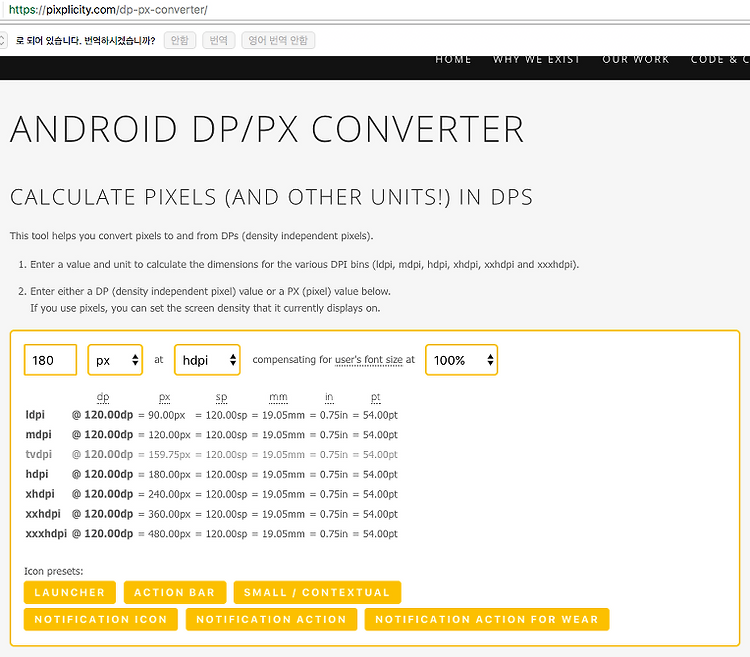
Task: Select the ldpi row label
Action: [x=35, y=415]
